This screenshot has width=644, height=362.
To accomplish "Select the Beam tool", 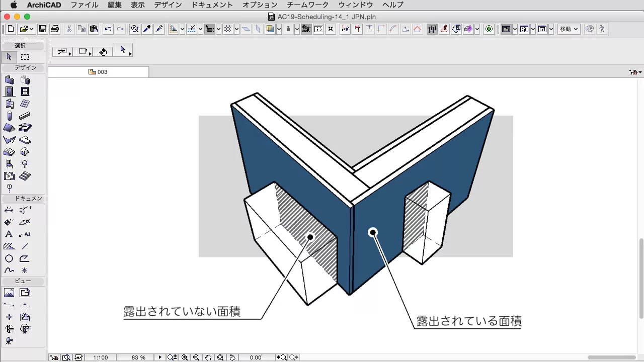I will click(25, 116).
